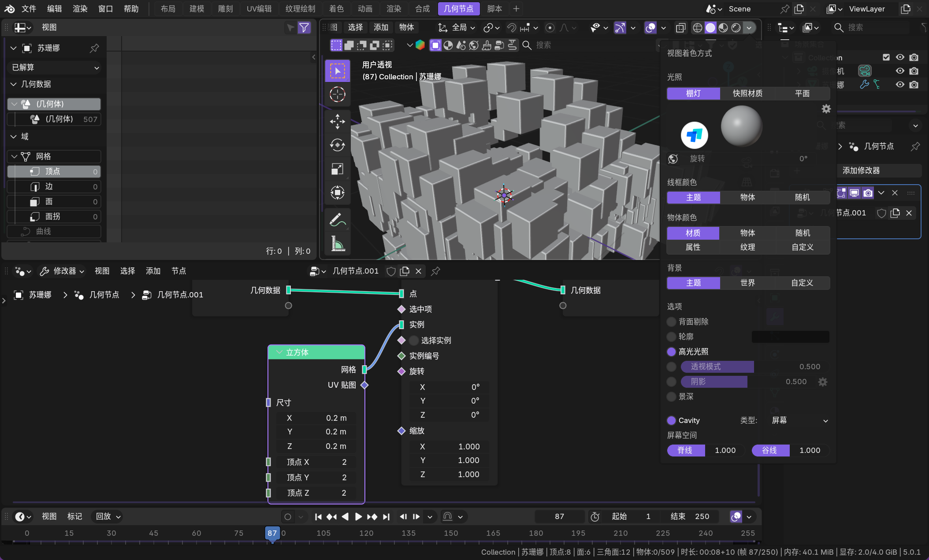Switch to the 着色 workspace tab
This screenshot has width=929, height=560.
[x=336, y=9]
